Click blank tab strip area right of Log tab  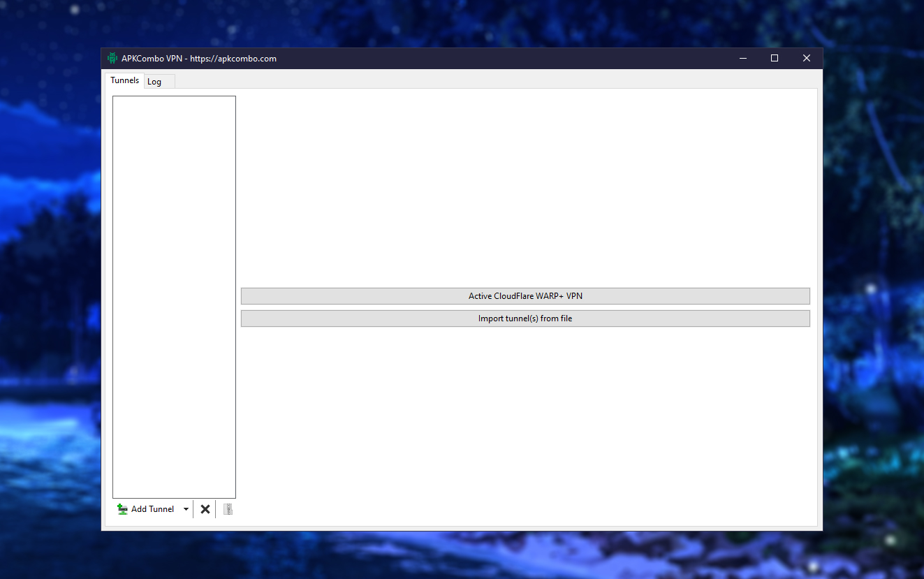[x=496, y=80]
